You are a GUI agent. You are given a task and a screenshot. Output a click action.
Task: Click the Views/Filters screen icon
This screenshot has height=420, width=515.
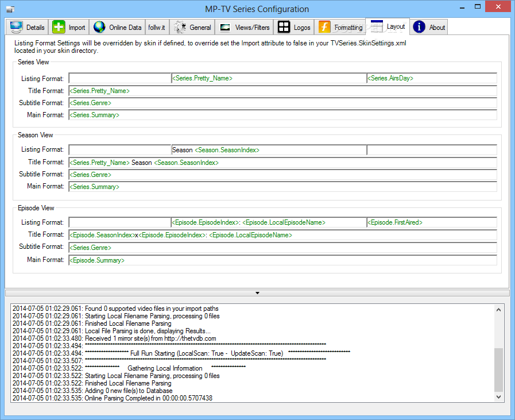[225, 27]
